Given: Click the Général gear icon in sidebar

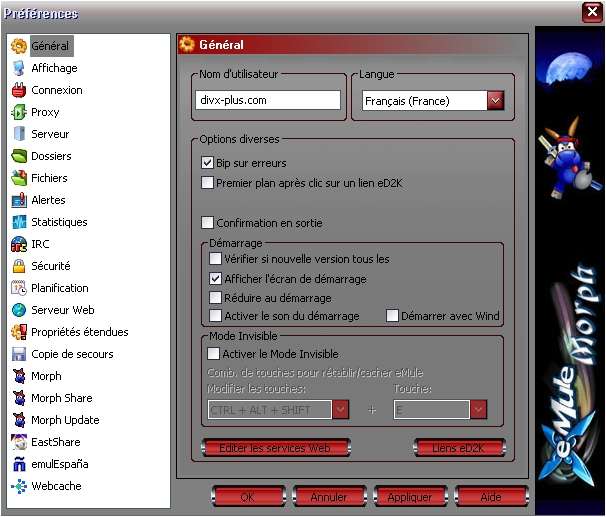Looking at the screenshot, I should (x=19, y=46).
